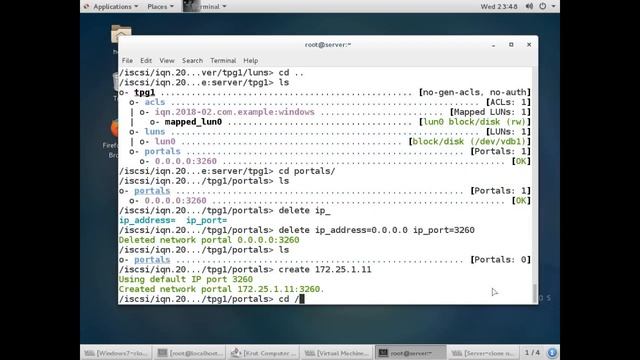Click 'ip_address=' completion hint
The height and width of the screenshot is (360, 640).
pyautogui.click(x=147, y=220)
